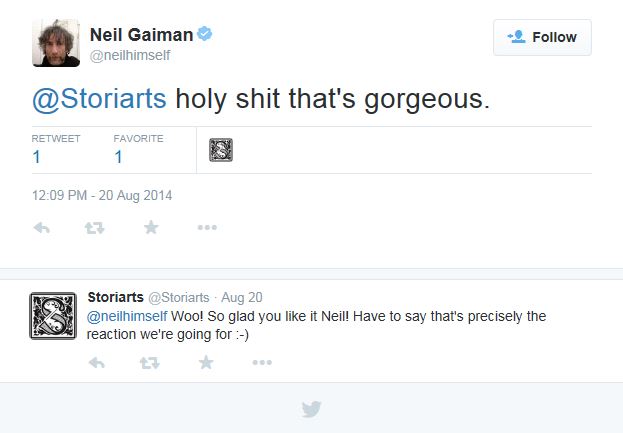Favorite the Storiarts reply with star

[206, 362]
